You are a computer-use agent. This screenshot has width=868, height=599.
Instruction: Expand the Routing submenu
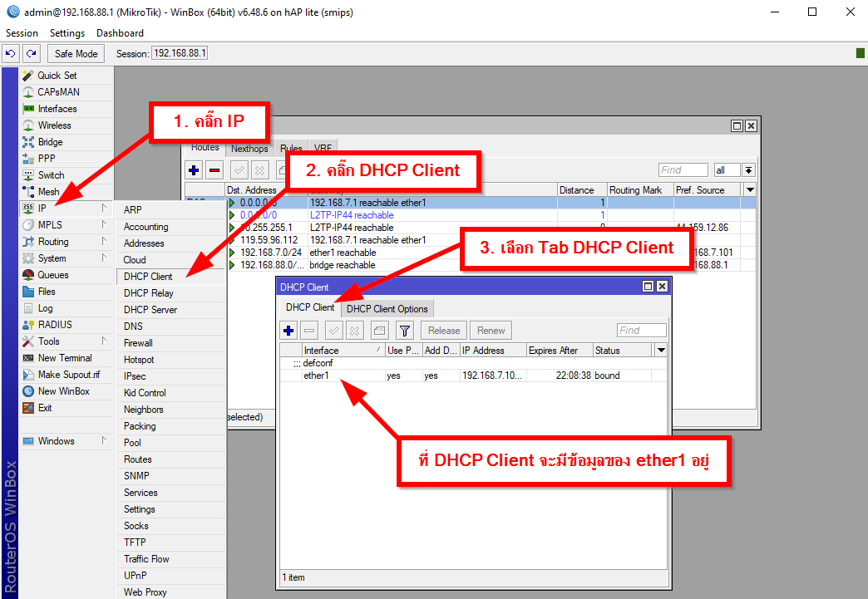pyautogui.click(x=66, y=241)
